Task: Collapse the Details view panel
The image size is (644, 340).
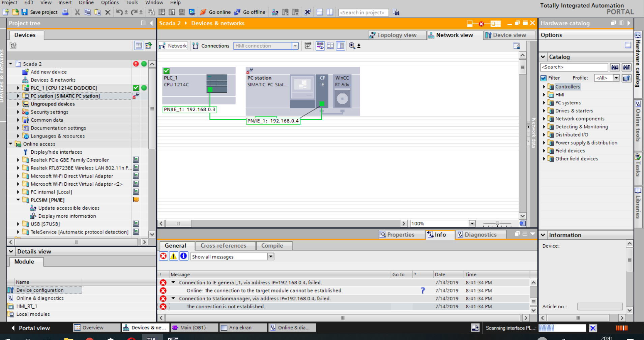Action: [11, 251]
